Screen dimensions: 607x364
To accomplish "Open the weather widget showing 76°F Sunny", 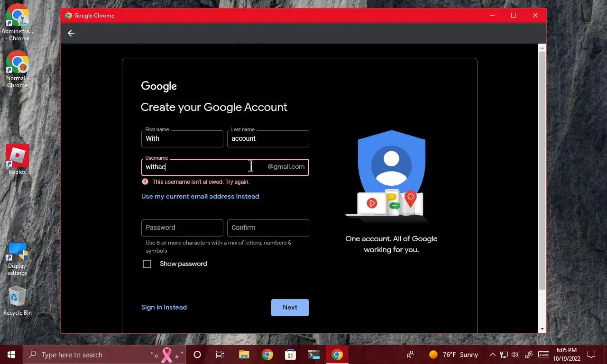I will [453, 355].
